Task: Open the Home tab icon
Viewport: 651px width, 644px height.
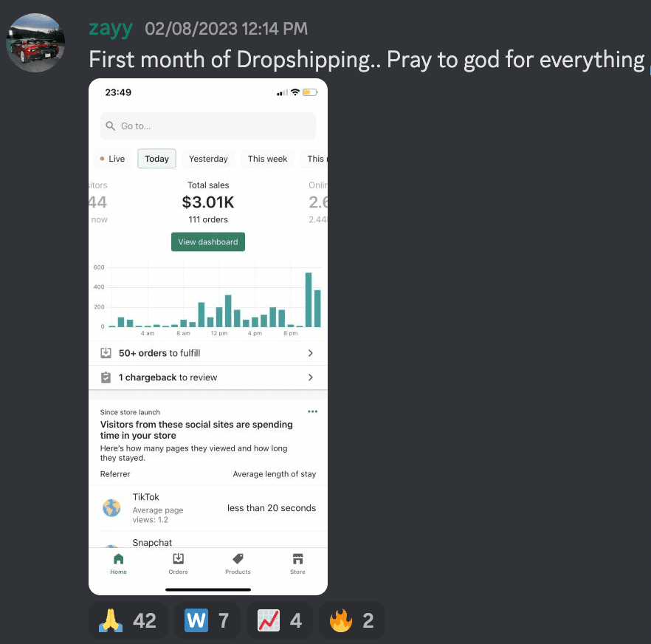Action: pyautogui.click(x=118, y=559)
